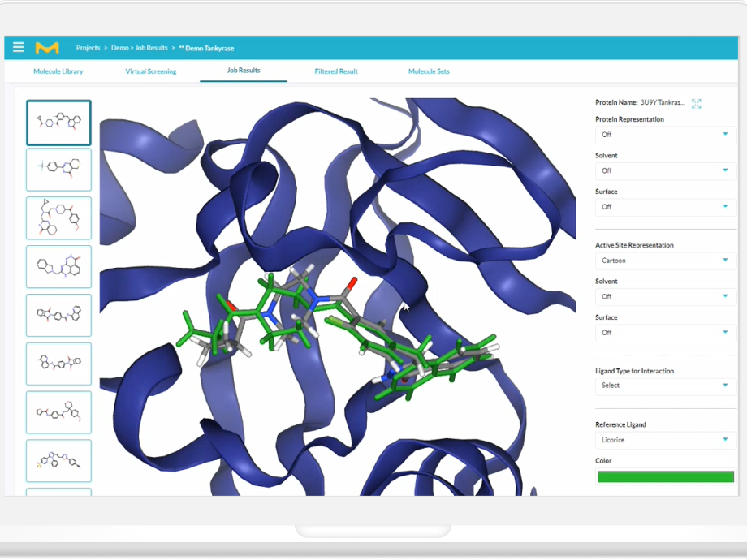This screenshot has width=747, height=560.
Task: Open the Active Site Representation Cartoon dropdown
Action: 666,261
